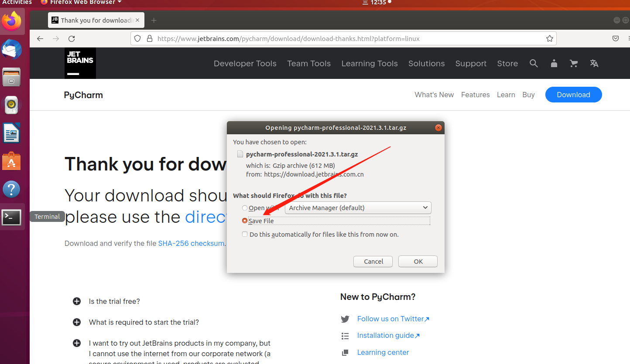The image size is (630, 364).
Task: Expand the Is the trial free question
Action: [77, 301]
